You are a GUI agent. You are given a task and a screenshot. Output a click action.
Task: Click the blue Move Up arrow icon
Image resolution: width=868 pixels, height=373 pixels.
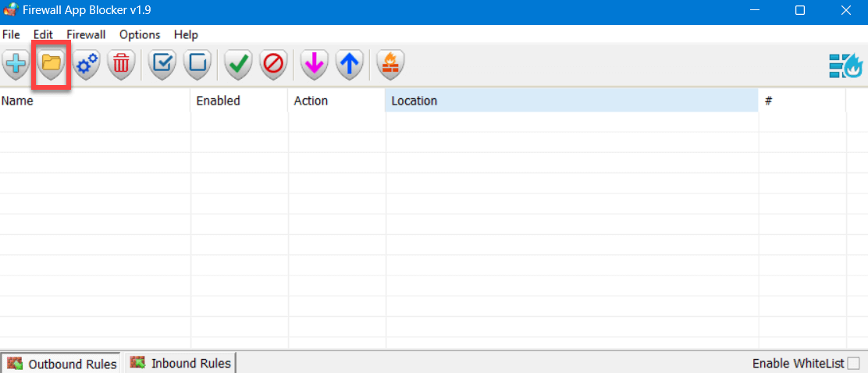point(349,65)
